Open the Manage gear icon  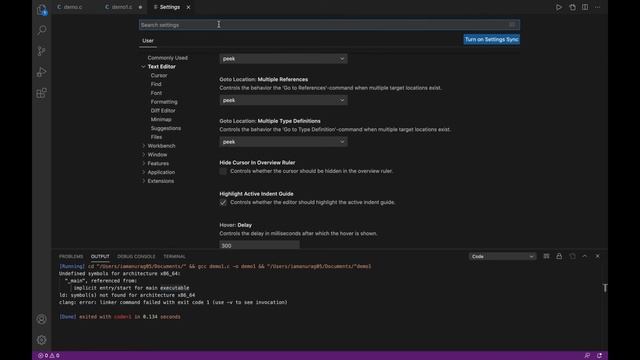point(42,340)
